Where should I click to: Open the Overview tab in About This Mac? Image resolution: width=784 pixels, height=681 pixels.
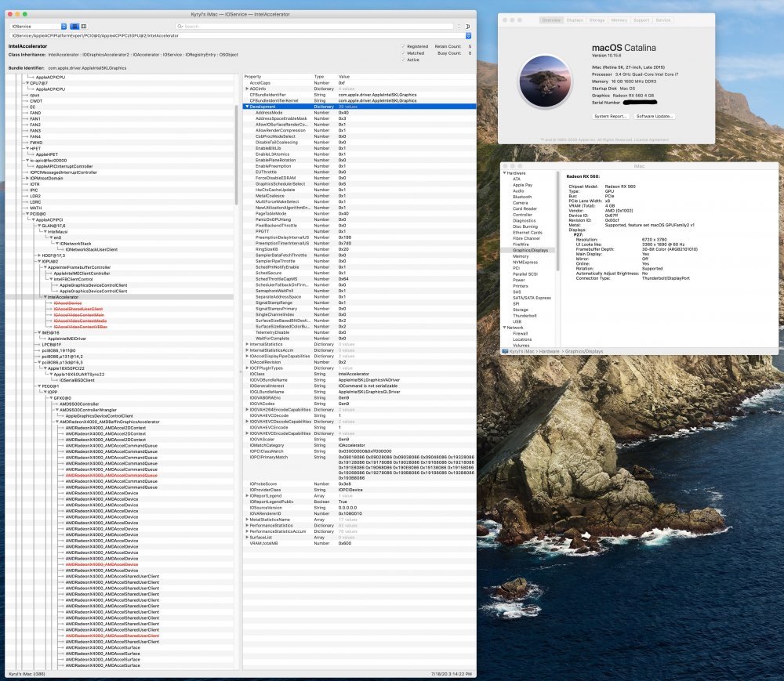(x=551, y=20)
